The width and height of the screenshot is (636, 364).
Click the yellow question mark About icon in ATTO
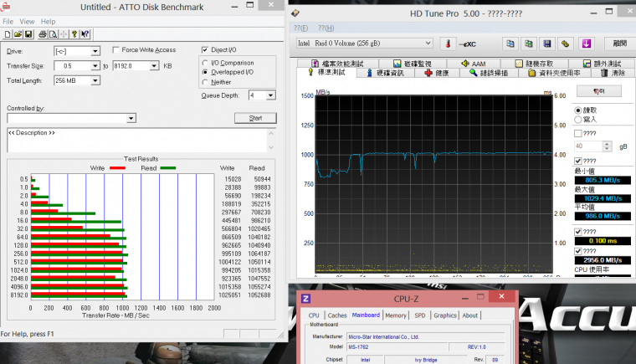point(74,34)
